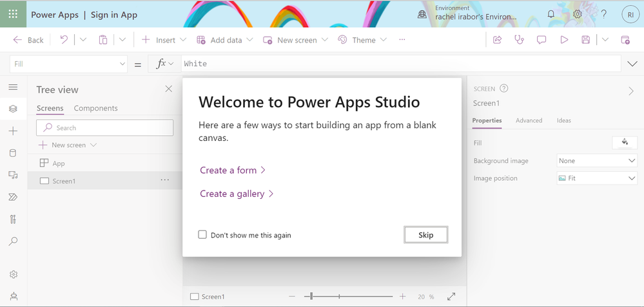
Task: Click the formula bar showing White
Action: pyautogui.click(x=400, y=64)
